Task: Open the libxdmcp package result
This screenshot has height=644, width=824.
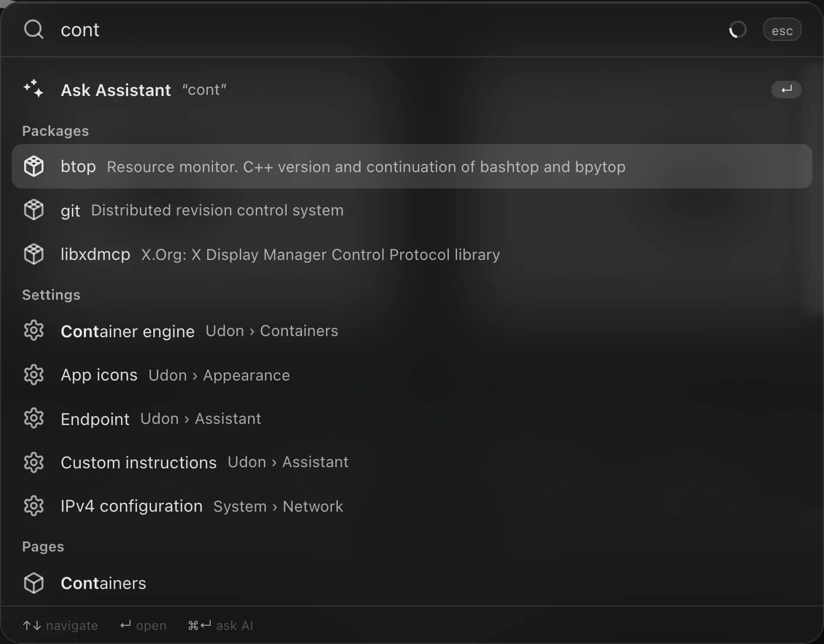Action: pos(412,254)
